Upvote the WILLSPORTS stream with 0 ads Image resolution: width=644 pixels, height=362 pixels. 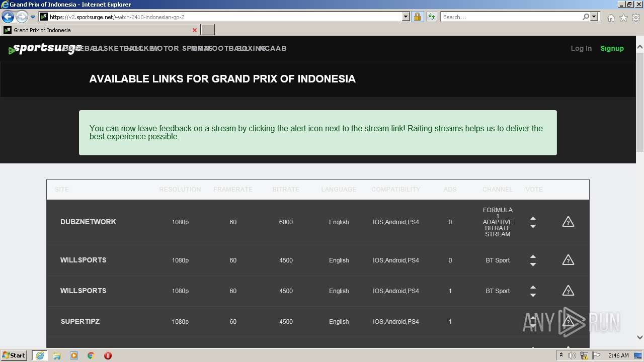pyautogui.click(x=533, y=256)
